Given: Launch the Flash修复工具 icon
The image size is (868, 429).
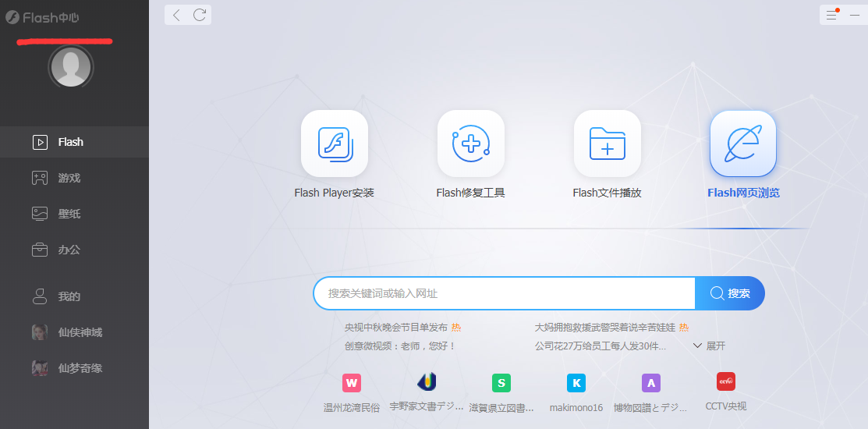Looking at the screenshot, I should [470, 144].
